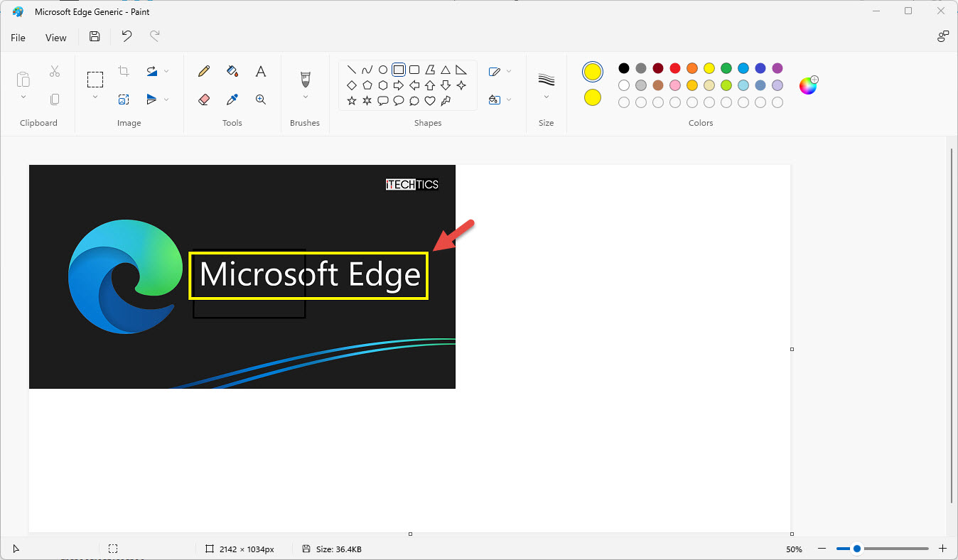This screenshot has height=560, width=958.
Task: Choose the Up arrow shape
Action: [430, 85]
